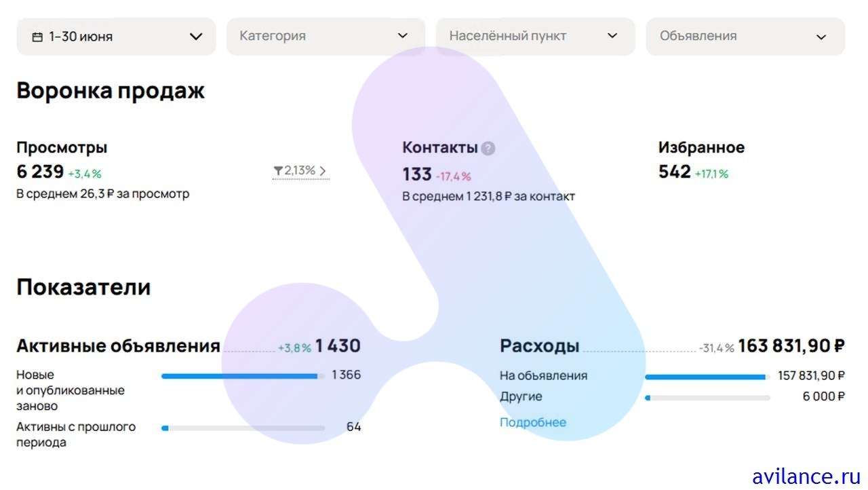
Task: Click the Другие expenses bar
Action: click(x=707, y=398)
